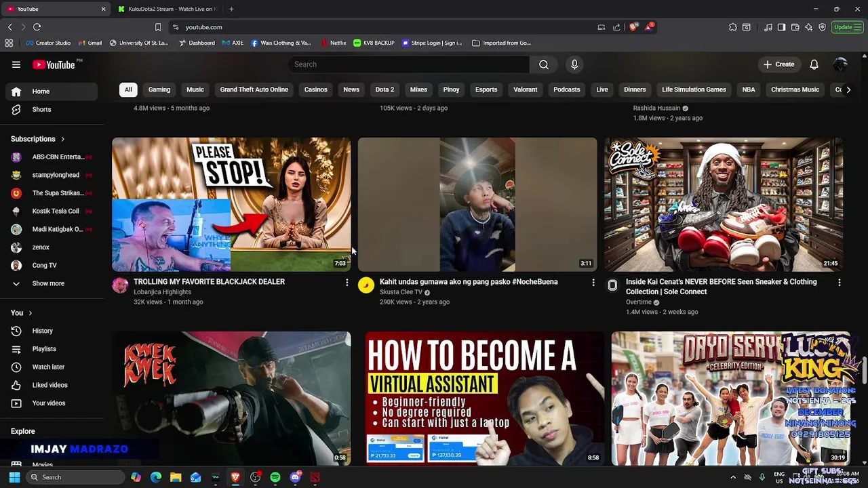Open the notifications bell
Image resolution: width=868 pixels, height=488 pixels.
coord(814,64)
